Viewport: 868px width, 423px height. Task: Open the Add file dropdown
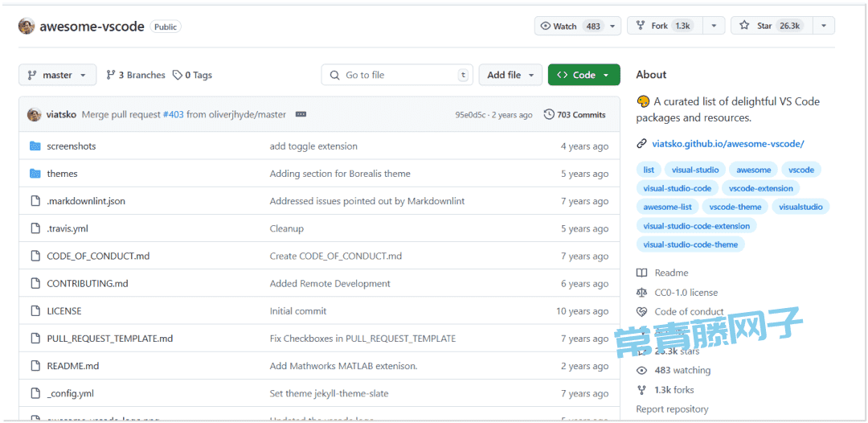coord(510,75)
